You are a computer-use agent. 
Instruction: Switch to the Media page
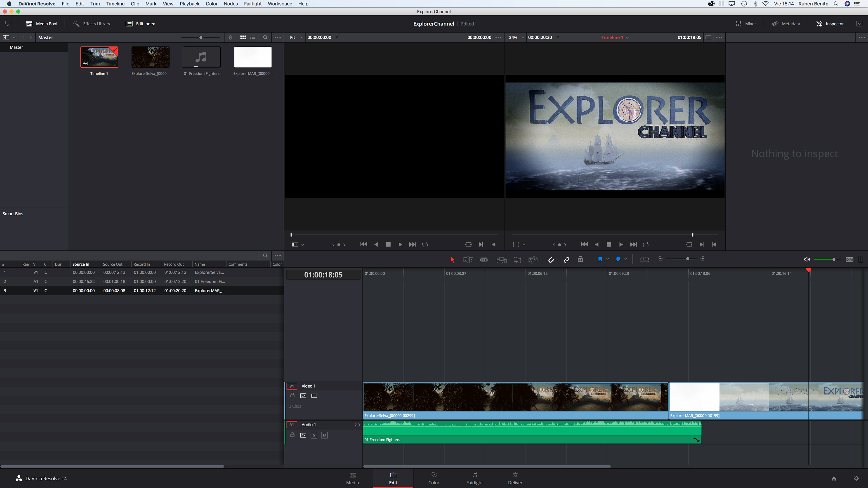tap(352, 478)
